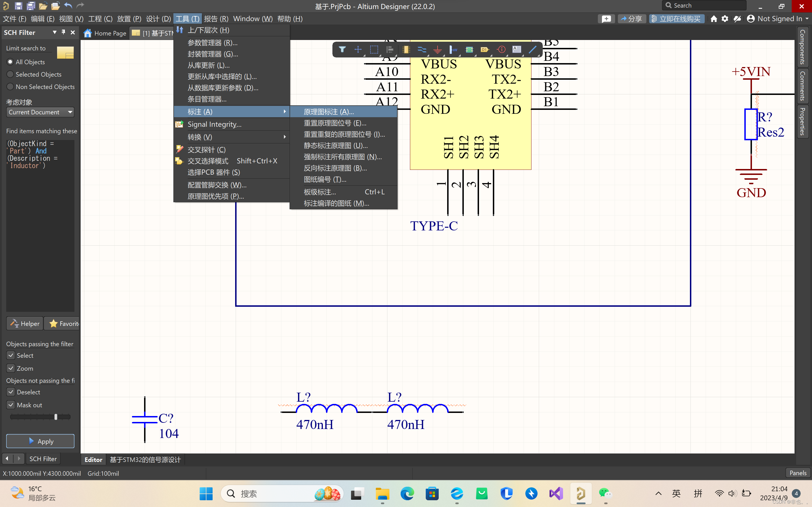Open the SCH Filter panel options arrow
812x507 pixels.
pos(55,32)
